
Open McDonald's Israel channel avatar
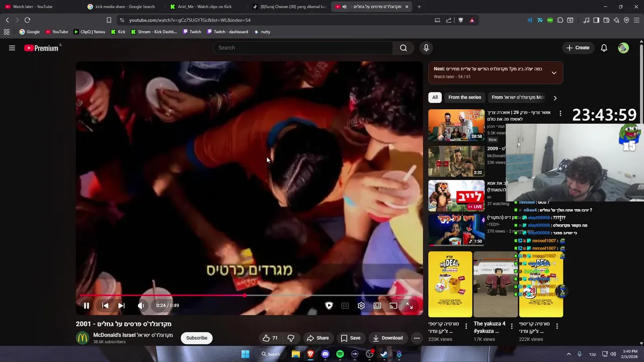tap(83, 338)
